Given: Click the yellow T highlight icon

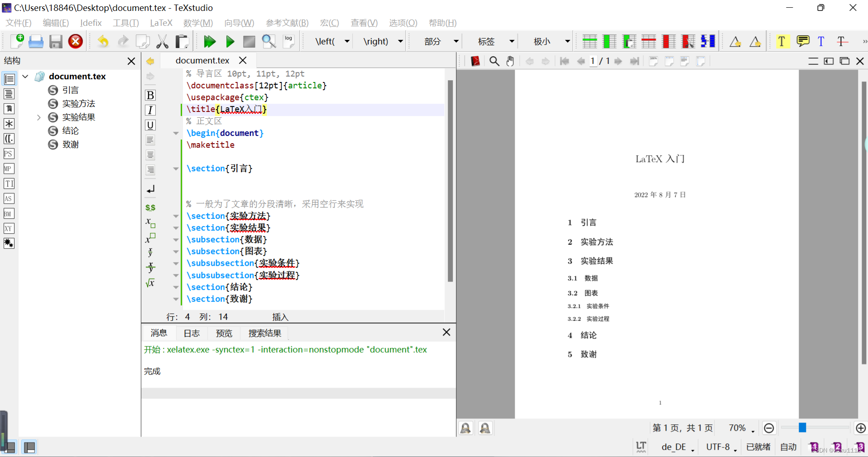Looking at the screenshot, I should [782, 41].
